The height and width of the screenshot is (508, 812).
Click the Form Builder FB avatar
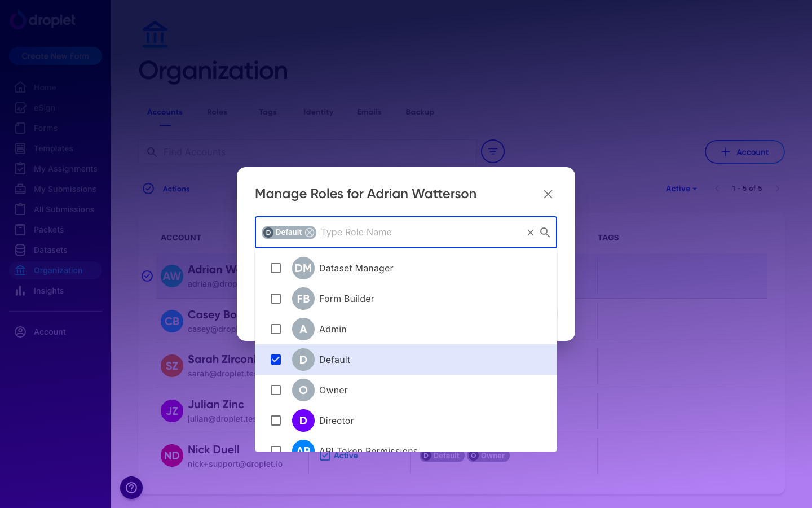(x=303, y=299)
